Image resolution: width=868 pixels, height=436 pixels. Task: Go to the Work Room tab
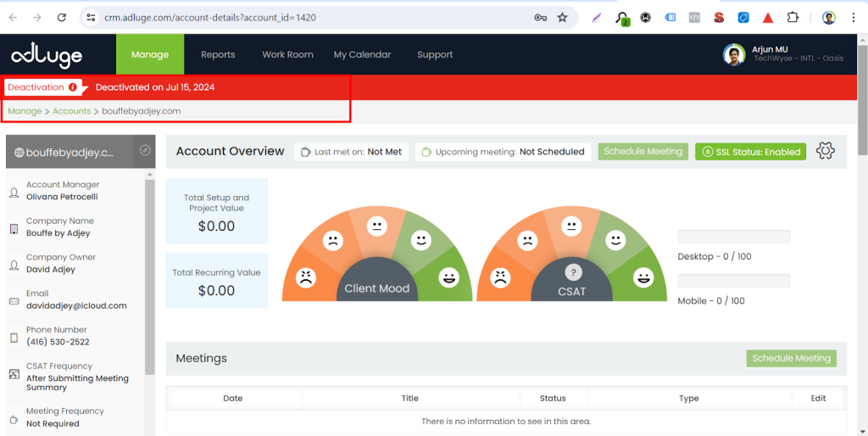[287, 55]
